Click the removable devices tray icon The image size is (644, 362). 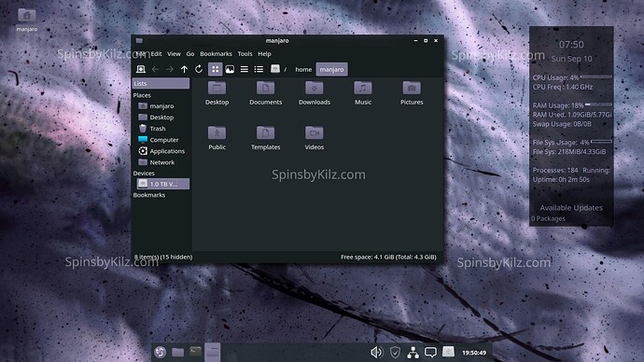(x=448, y=352)
